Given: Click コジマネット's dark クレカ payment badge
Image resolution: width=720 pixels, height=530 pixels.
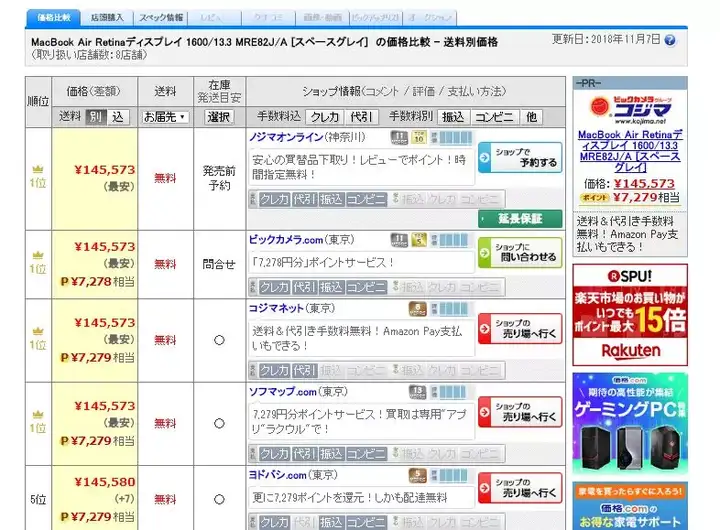Looking at the screenshot, I should coord(274,370).
